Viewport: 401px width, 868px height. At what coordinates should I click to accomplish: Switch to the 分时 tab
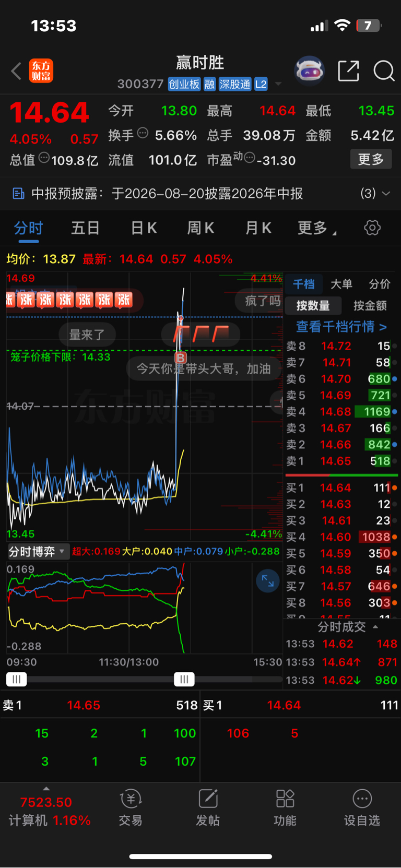coord(28,228)
